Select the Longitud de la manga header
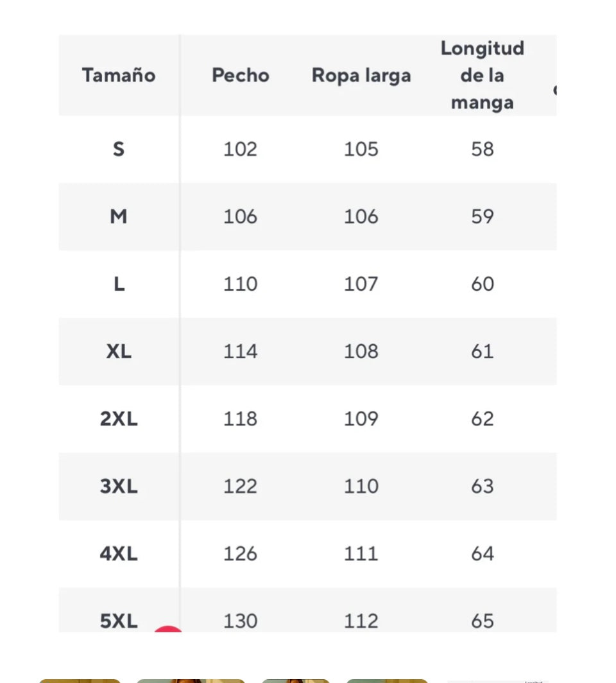This screenshot has width=616, height=683. 483,75
